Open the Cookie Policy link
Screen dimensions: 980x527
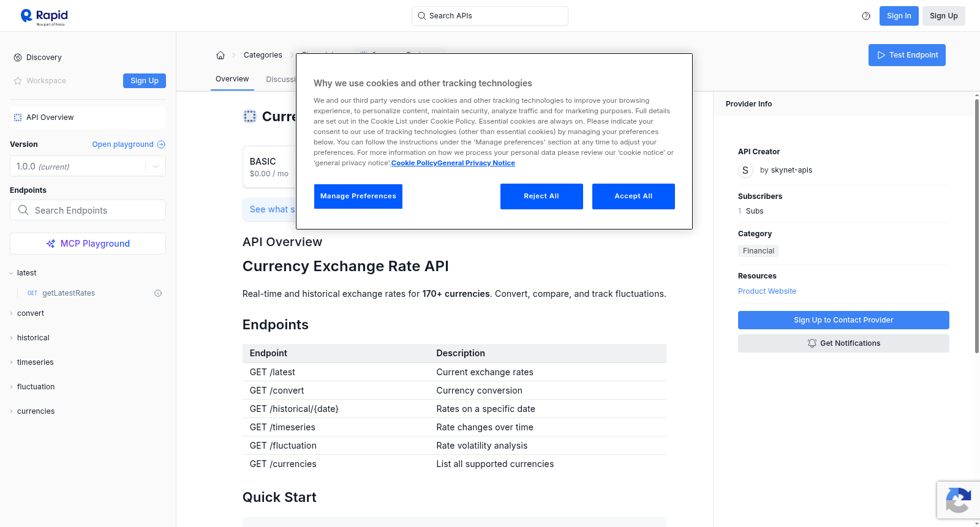pos(413,163)
